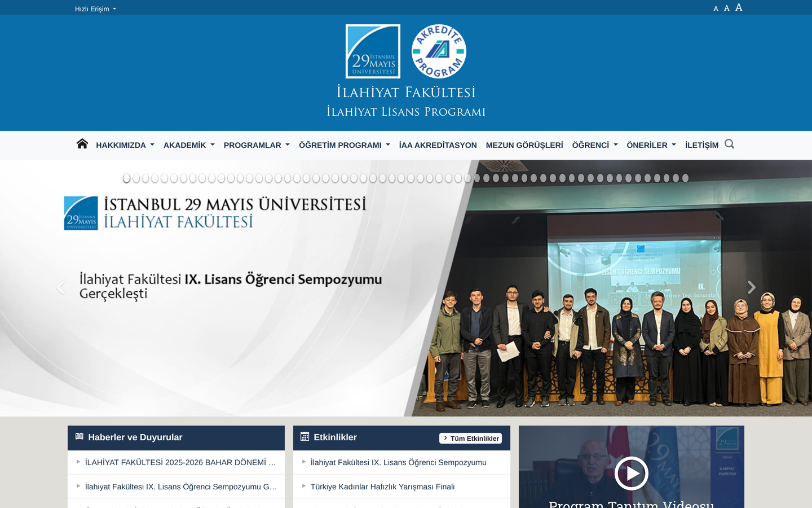Open MEZUN GÖRÜŞLERİ page
Viewport: 812px width, 508px height.
[524, 145]
